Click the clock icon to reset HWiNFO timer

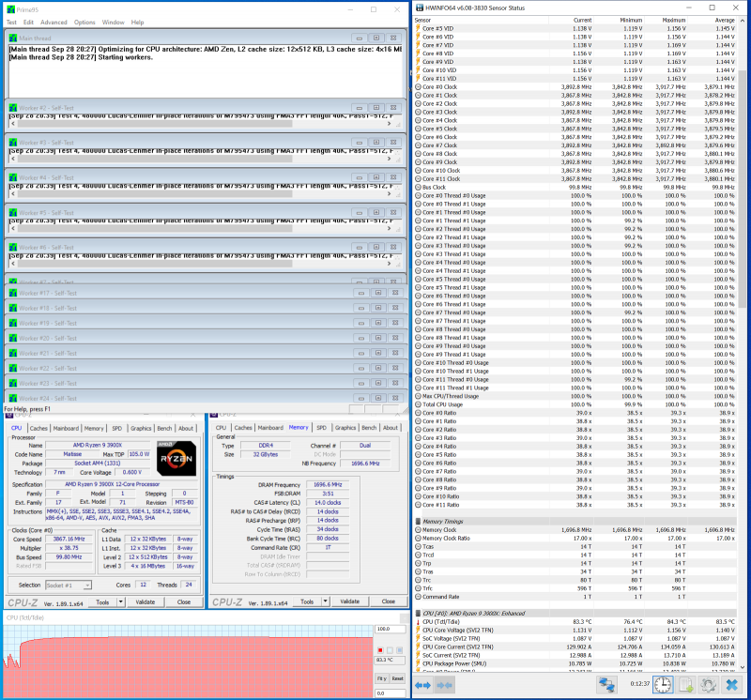[663, 685]
